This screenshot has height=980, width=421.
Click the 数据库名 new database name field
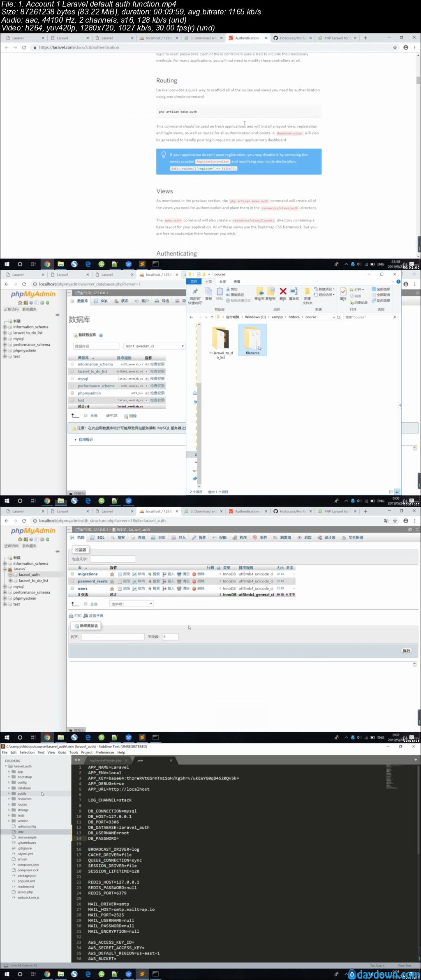tap(96, 346)
